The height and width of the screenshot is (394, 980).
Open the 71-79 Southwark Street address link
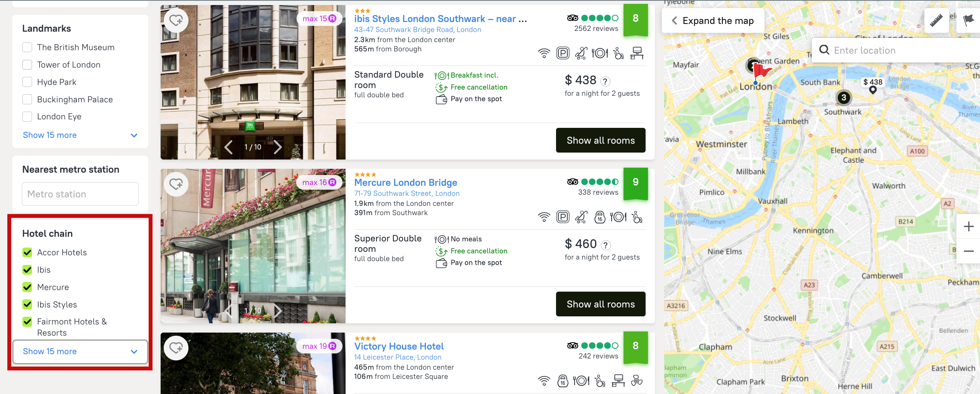tap(407, 194)
